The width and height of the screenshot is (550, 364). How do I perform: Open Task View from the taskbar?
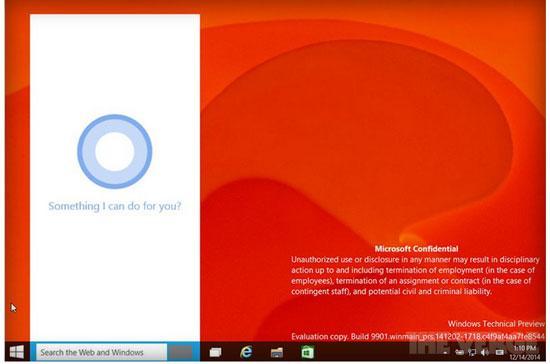tap(215, 352)
